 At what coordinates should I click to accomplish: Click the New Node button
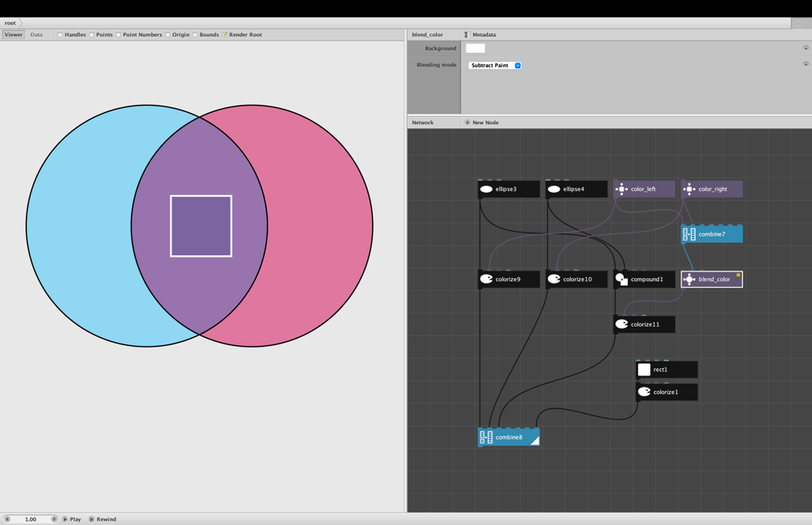(482, 123)
